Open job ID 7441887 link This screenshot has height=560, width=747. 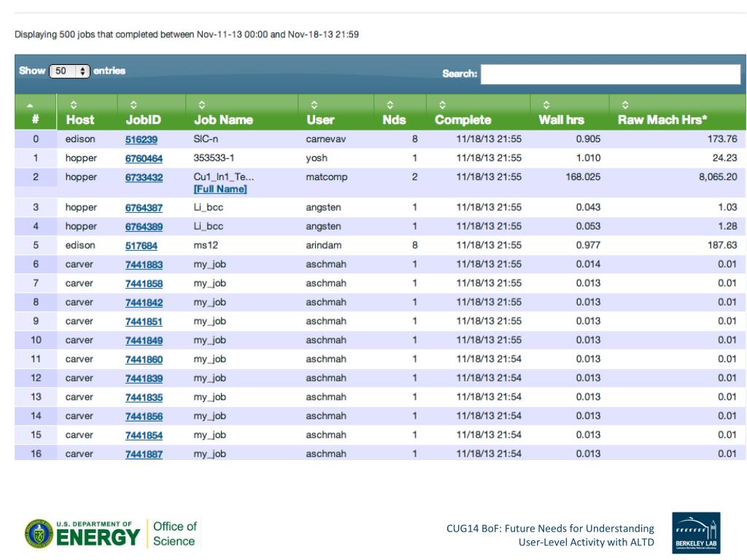(x=144, y=455)
